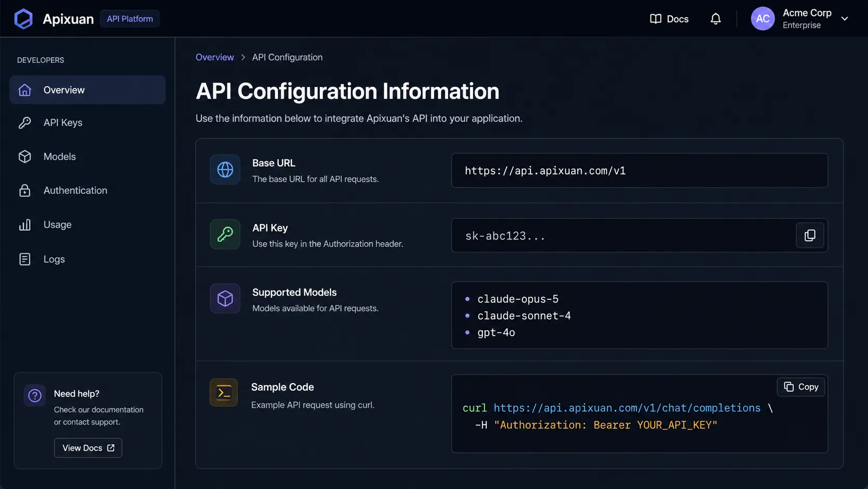Click the Sample Code terminal icon

click(x=224, y=392)
